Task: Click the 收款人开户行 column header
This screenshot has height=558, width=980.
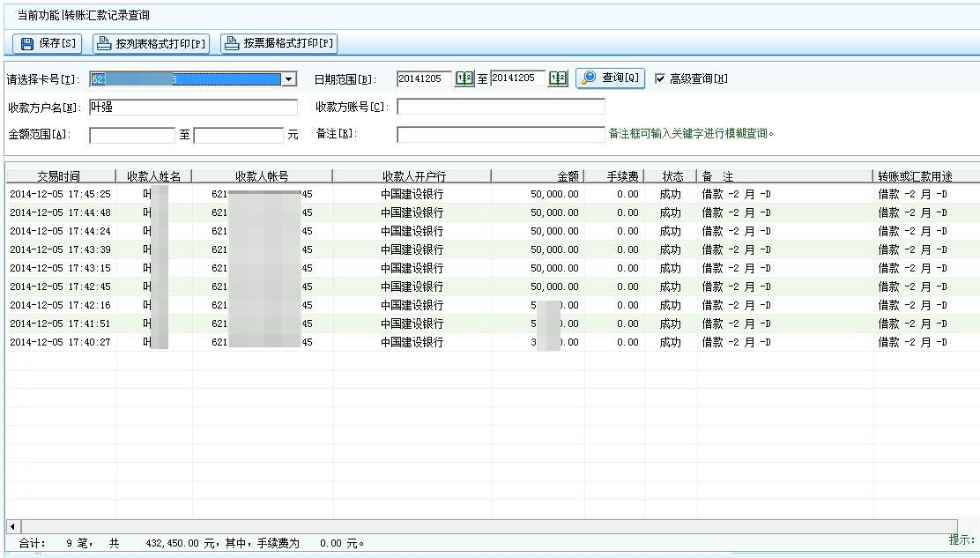Action: tap(412, 176)
